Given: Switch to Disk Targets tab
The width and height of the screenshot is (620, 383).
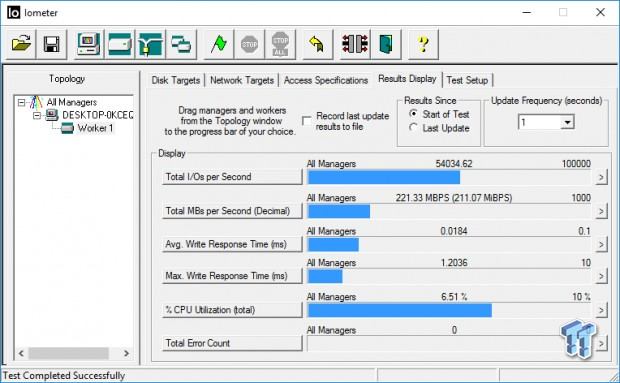Looking at the screenshot, I should click(176, 80).
